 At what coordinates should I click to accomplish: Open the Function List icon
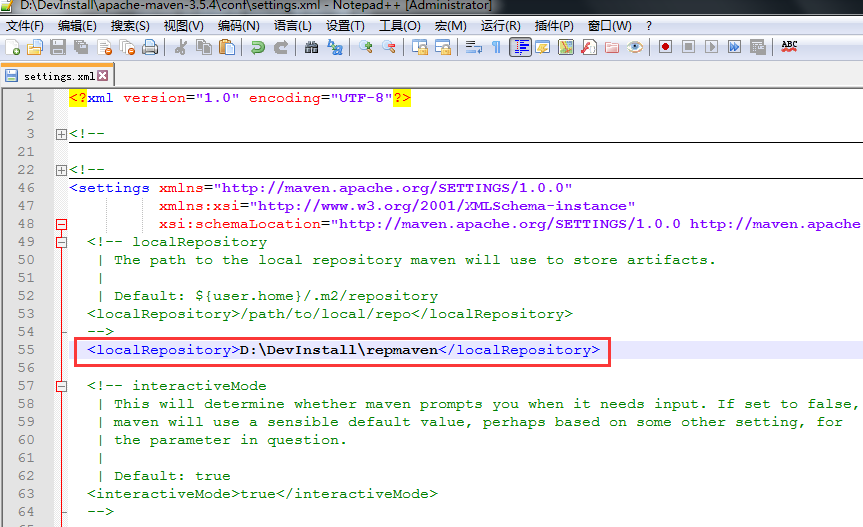coord(589,47)
